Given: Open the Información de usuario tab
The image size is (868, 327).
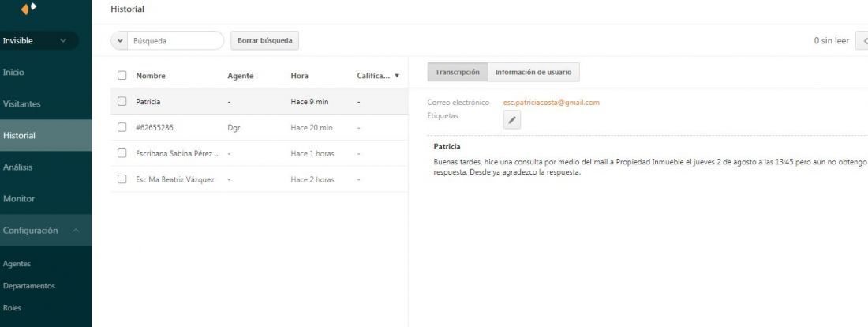Looking at the screenshot, I should (x=533, y=72).
